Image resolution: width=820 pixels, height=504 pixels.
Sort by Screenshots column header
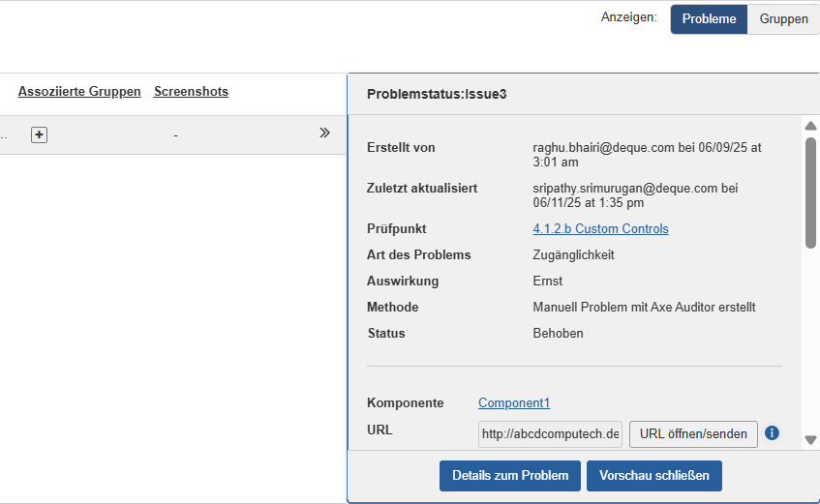(191, 92)
